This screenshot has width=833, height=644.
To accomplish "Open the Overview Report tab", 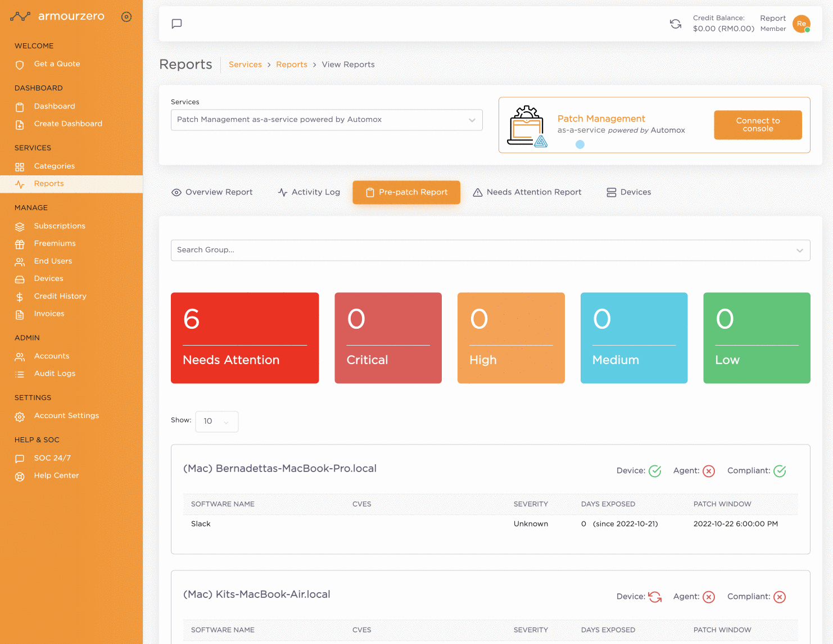I will [x=212, y=192].
